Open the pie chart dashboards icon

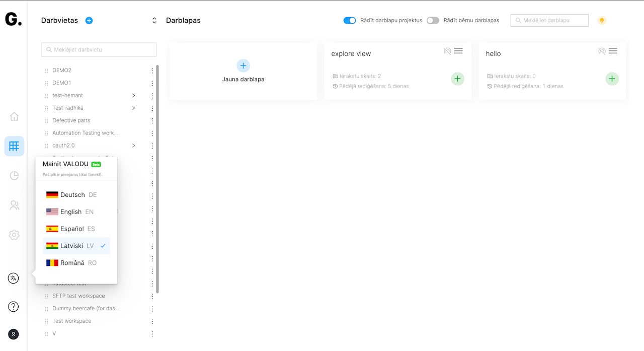(x=14, y=175)
